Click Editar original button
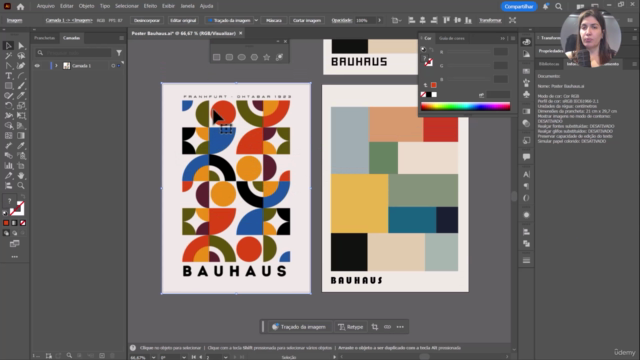The width and height of the screenshot is (640, 360). [183, 20]
